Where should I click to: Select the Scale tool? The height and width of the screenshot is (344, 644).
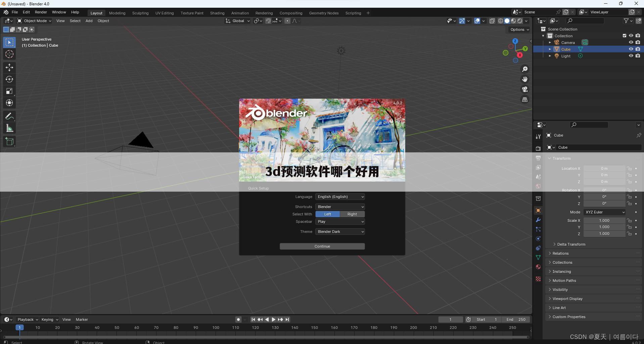9,91
